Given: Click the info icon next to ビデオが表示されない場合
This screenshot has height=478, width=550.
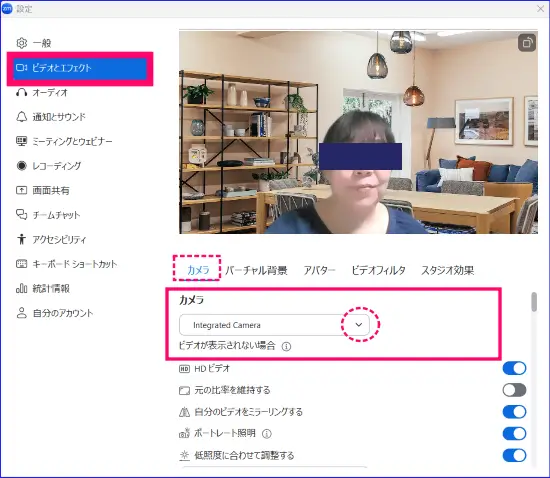Looking at the screenshot, I should pos(286,346).
